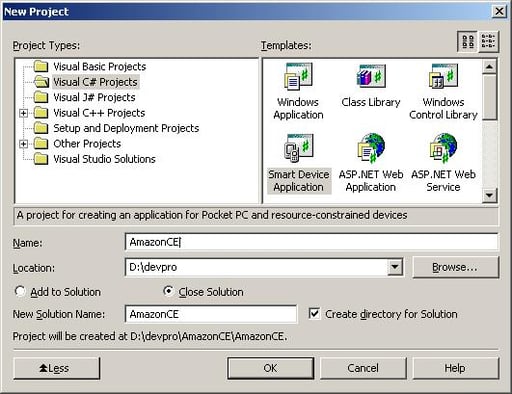Click the 'Windows Application' template caption

(298, 108)
